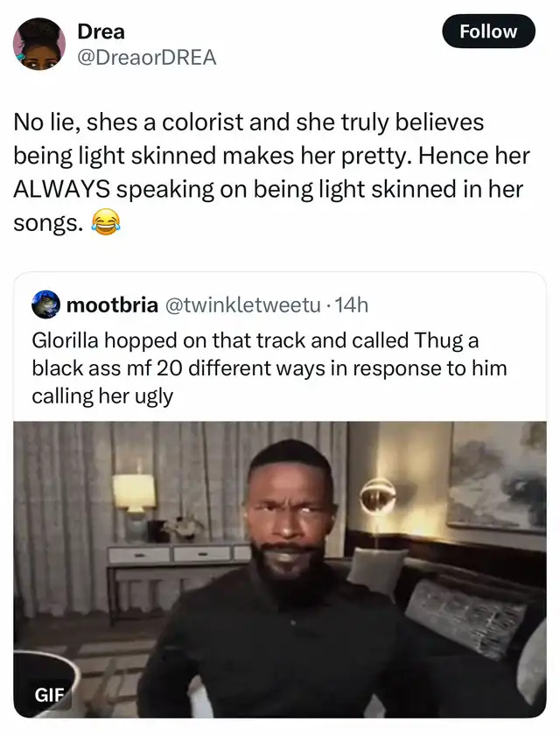Open mootbria's small avatar
This screenshot has height=735, width=560.
pyautogui.click(x=45, y=304)
